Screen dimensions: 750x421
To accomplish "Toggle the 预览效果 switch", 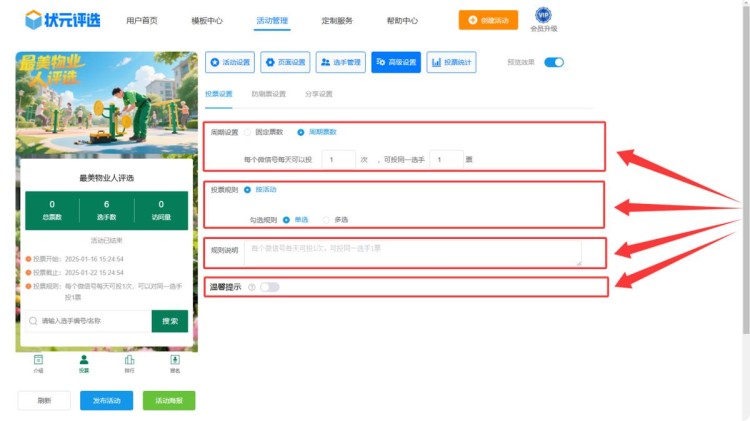I will (553, 62).
